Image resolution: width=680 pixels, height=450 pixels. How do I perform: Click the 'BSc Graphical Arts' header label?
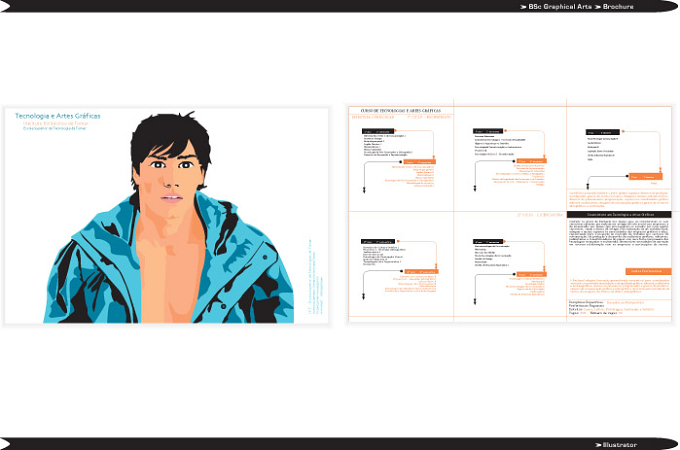560,7
